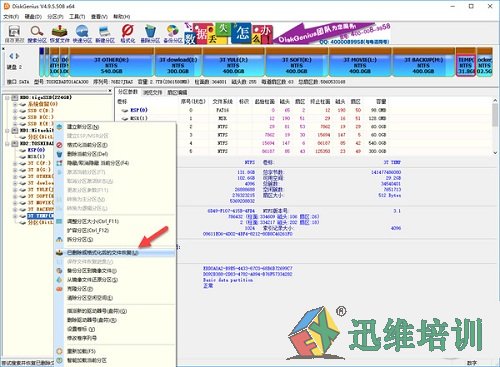500x367 pixels.
Task: Click the 格式化 format toolbar icon
Action: pos(128,34)
